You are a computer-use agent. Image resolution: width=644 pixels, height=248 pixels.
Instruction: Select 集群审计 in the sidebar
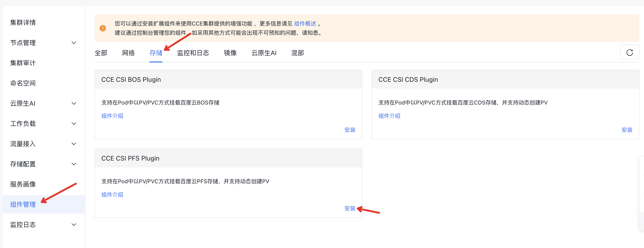[x=23, y=63]
